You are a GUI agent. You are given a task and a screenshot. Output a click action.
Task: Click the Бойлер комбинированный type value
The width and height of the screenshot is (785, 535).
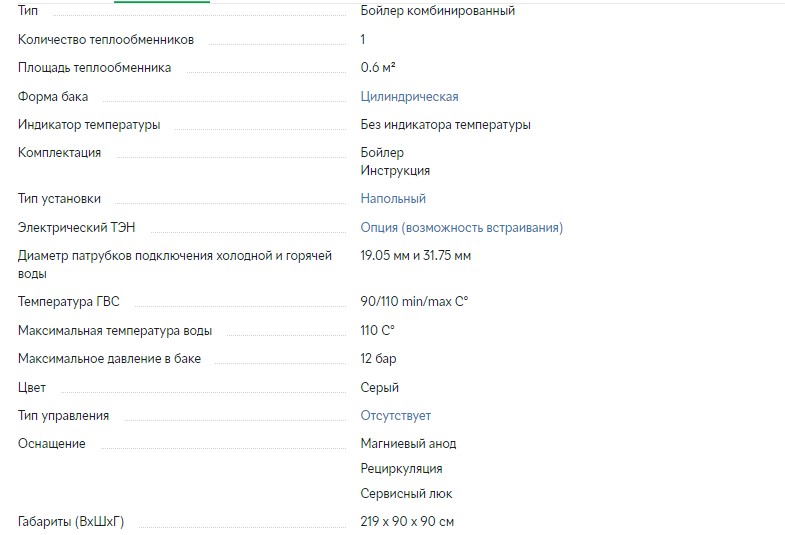point(437,11)
